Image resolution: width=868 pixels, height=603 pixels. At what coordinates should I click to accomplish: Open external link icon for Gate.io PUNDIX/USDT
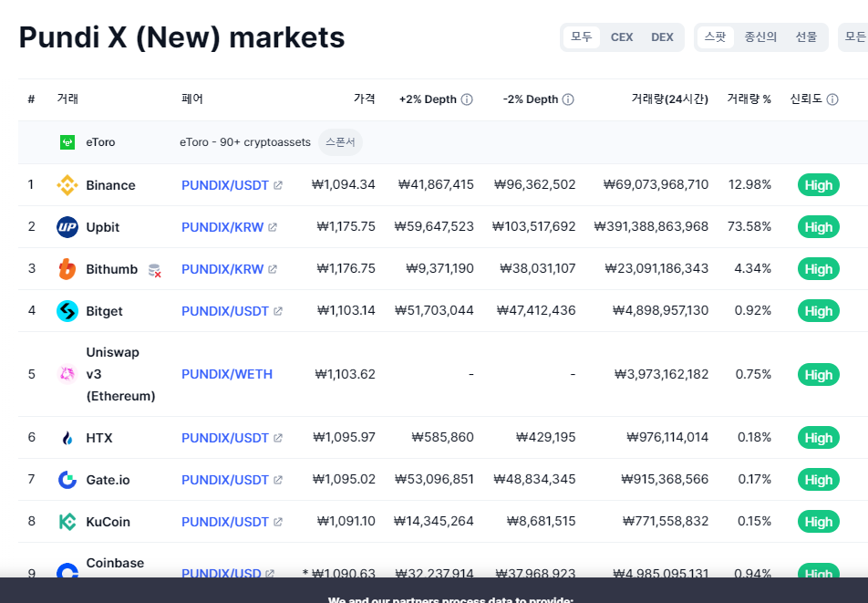coord(278,480)
